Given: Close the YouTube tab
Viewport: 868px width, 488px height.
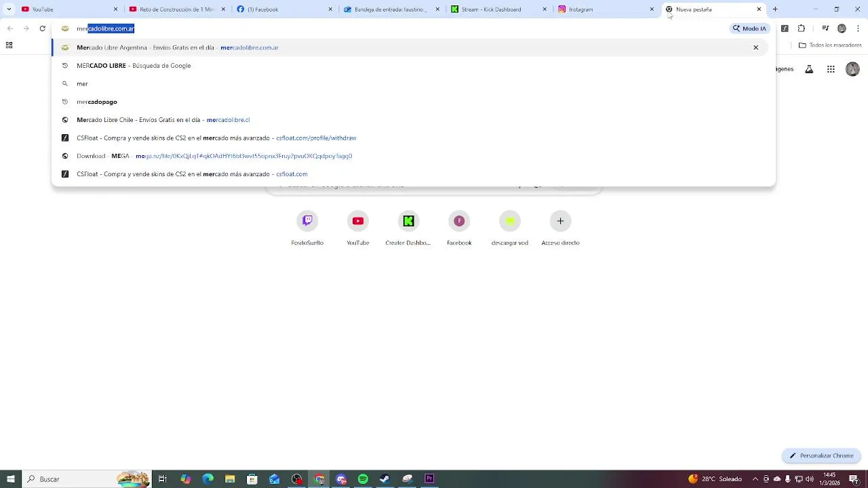Looking at the screenshot, I should pyautogui.click(x=115, y=9).
